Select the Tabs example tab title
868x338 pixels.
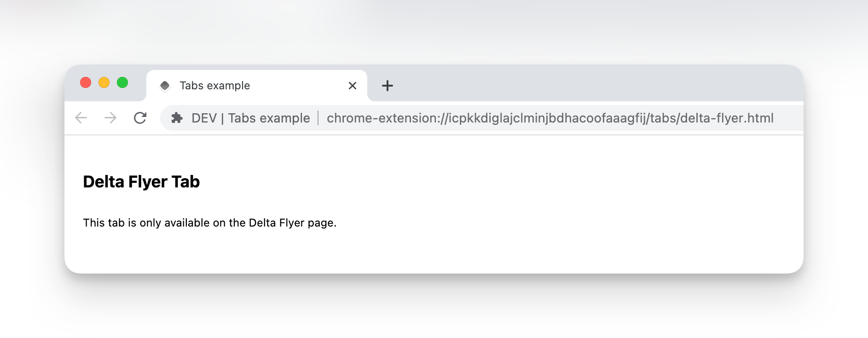click(214, 86)
